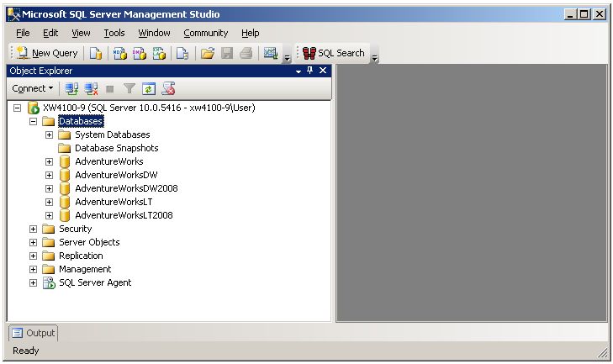Viewport: 613px width, 364px height.
Task: Expand the SQL Server Agent node
Action: click(x=34, y=283)
